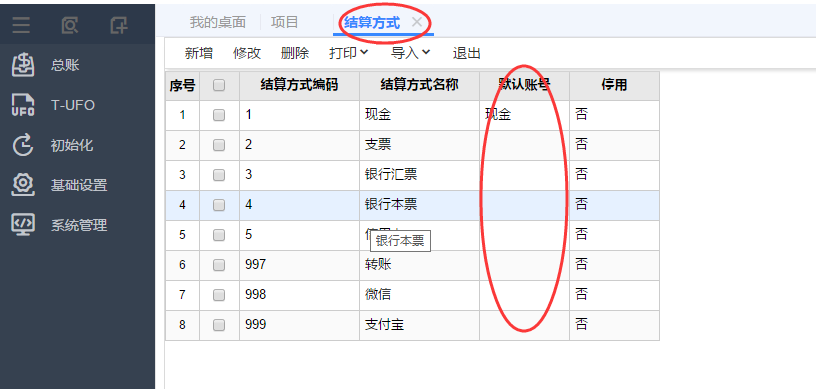The height and width of the screenshot is (389, 816).
Task: Click the 修改 button
Action: [x=247, y=53]
